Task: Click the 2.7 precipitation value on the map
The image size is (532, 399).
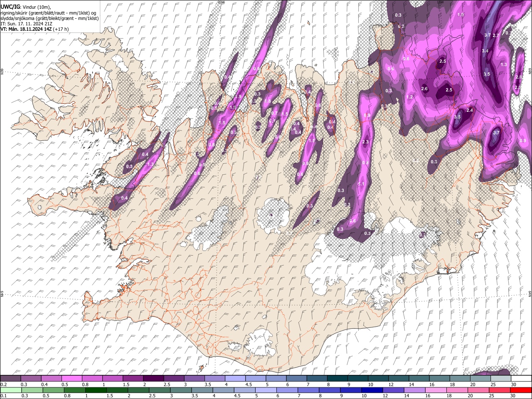Action: [x=495, y=35]
